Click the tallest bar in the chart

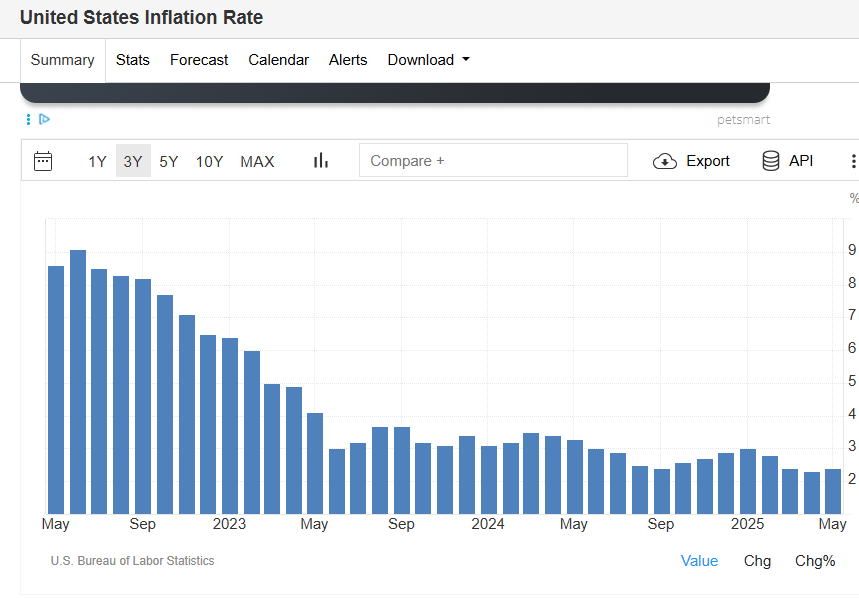78,380
